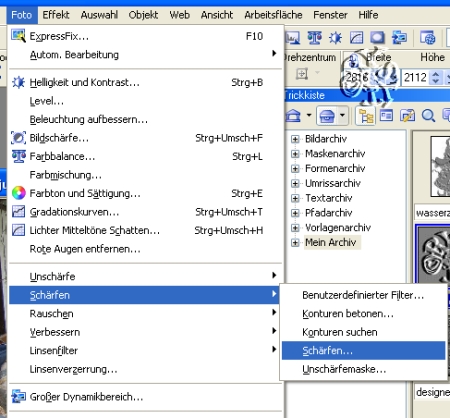Expand the Textarchiv tree node
The width and height of the screenshot is (450, 418).
coord(295,198)
